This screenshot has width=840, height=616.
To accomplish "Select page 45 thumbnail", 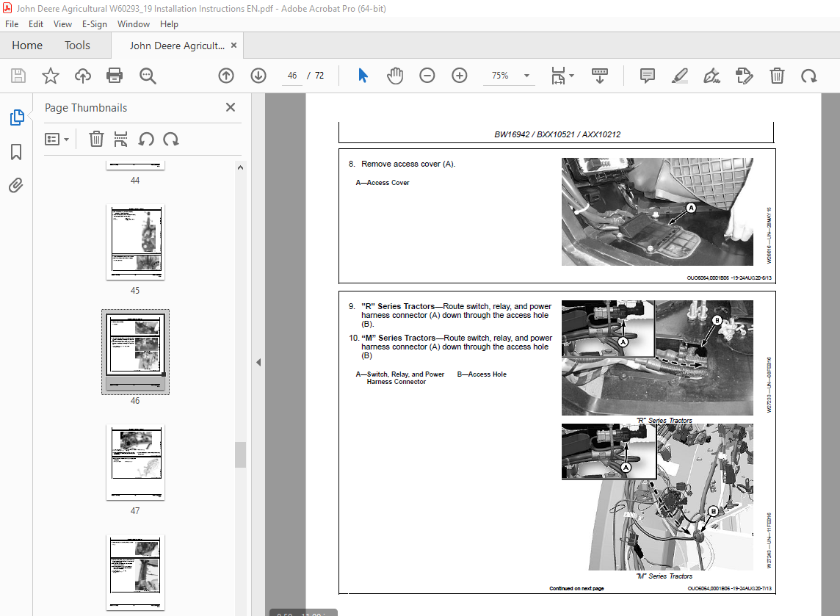I will point(135,242).
